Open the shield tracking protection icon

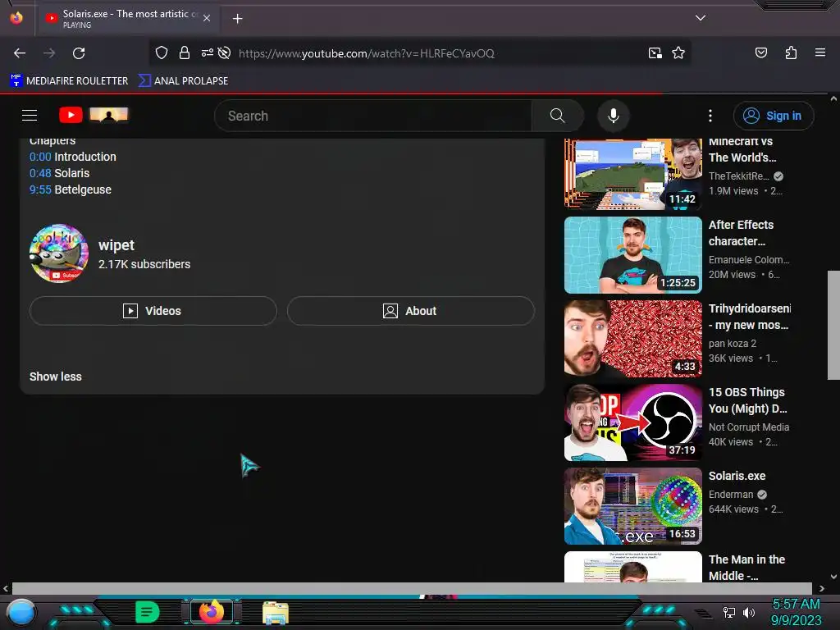point(162,52)
